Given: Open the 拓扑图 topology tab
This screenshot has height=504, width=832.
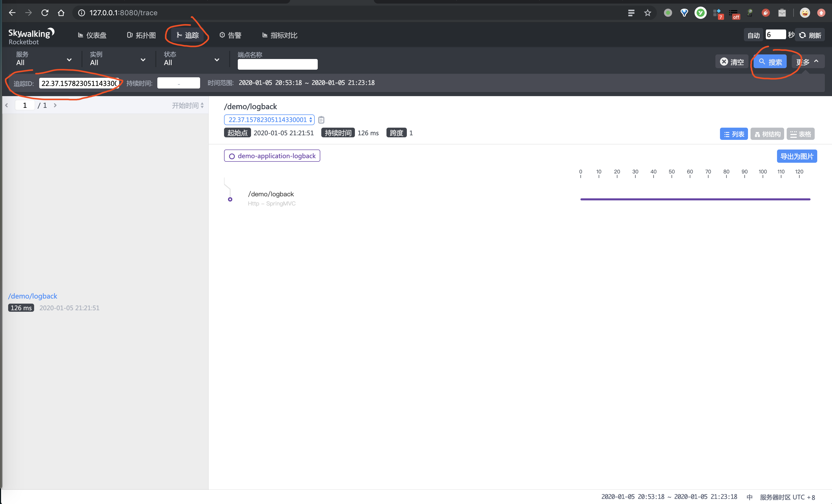Looking at the screenshot, I should [141, 35].
